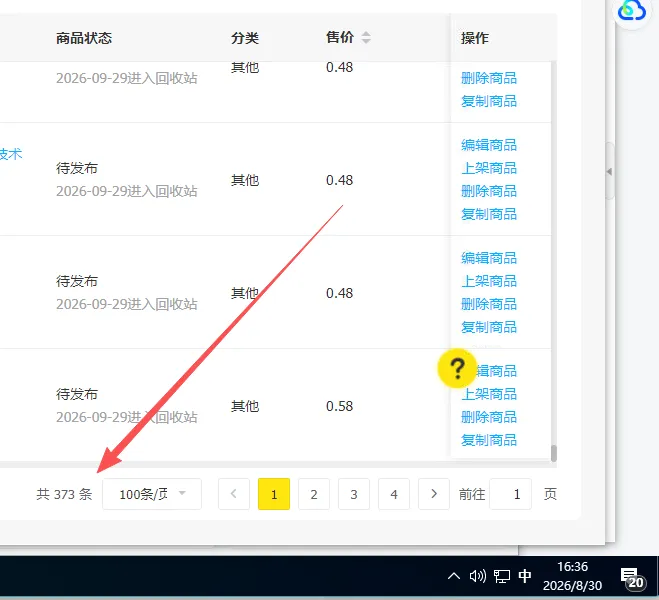The width and height of the screenshot is (659, 600).
Task: Click the network tray icon
Action: tap(501, 576)
